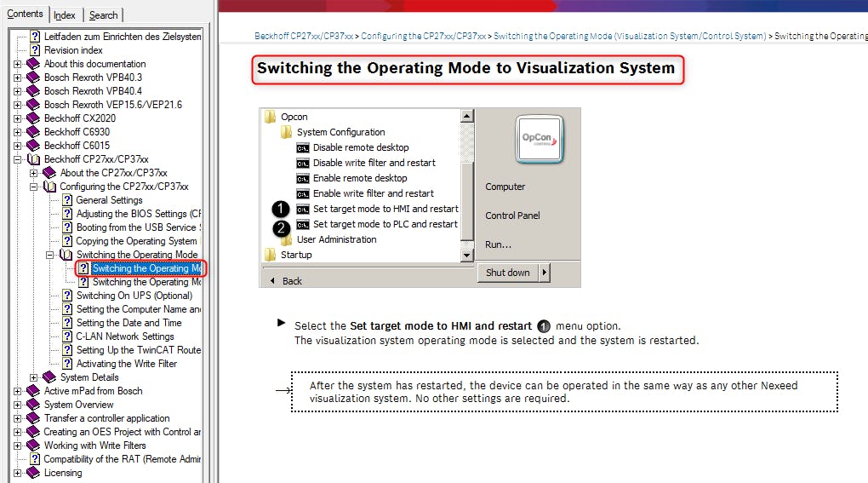Expand the Active mPad from Bosch node
The image size is (868, 483).
click(x=18, y=391)
